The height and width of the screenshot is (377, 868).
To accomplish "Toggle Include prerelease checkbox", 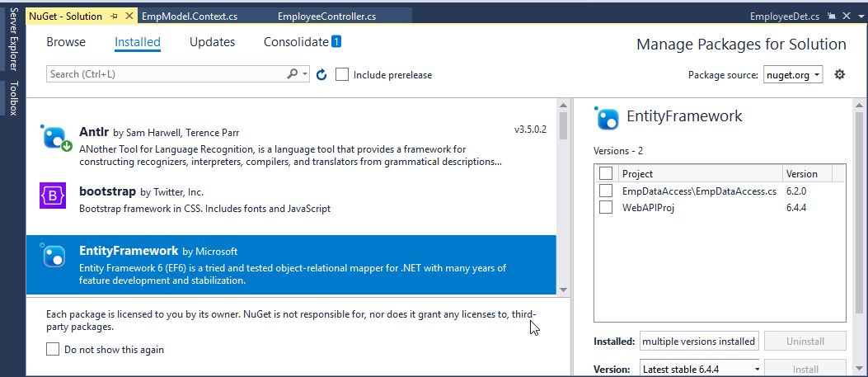I will [342, 74].
